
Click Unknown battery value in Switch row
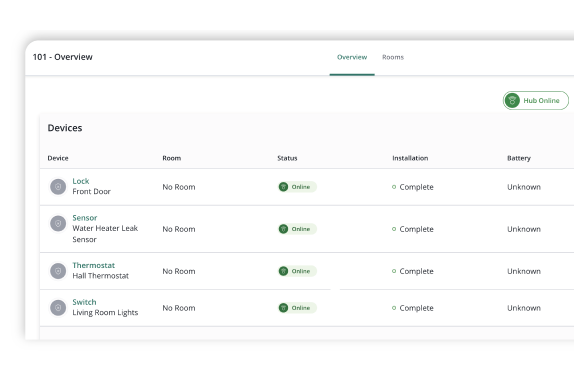coord(524,308)
